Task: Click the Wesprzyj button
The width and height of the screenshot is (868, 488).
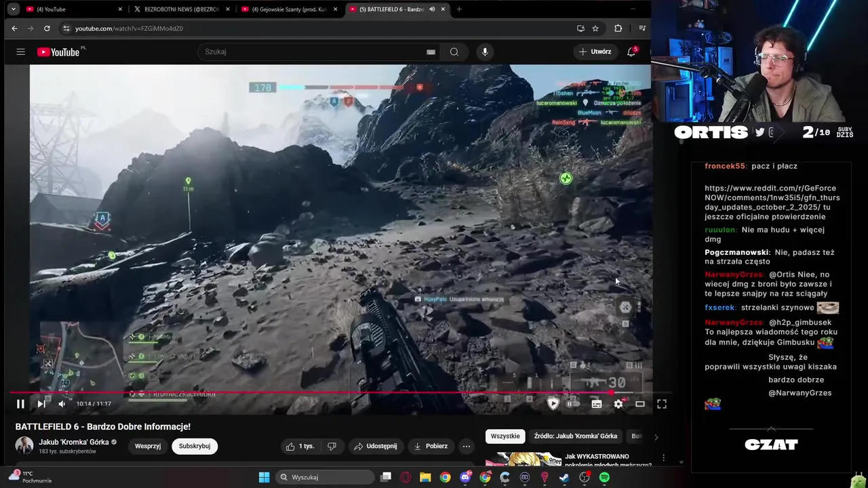Action: tap(148, 446)
